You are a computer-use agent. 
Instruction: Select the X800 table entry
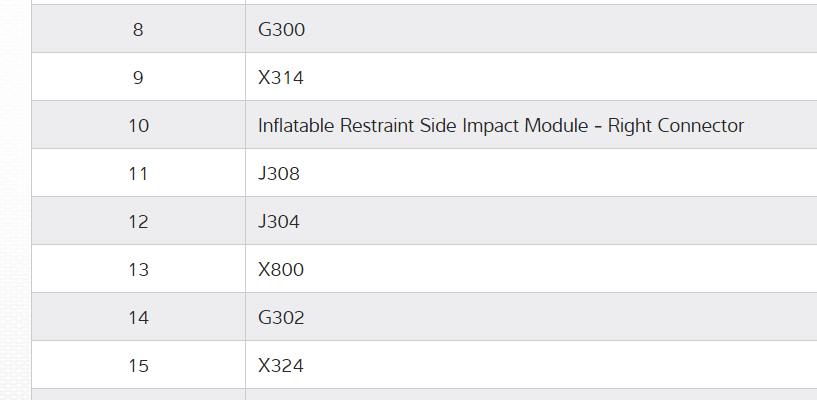click(x=281, y=270)
